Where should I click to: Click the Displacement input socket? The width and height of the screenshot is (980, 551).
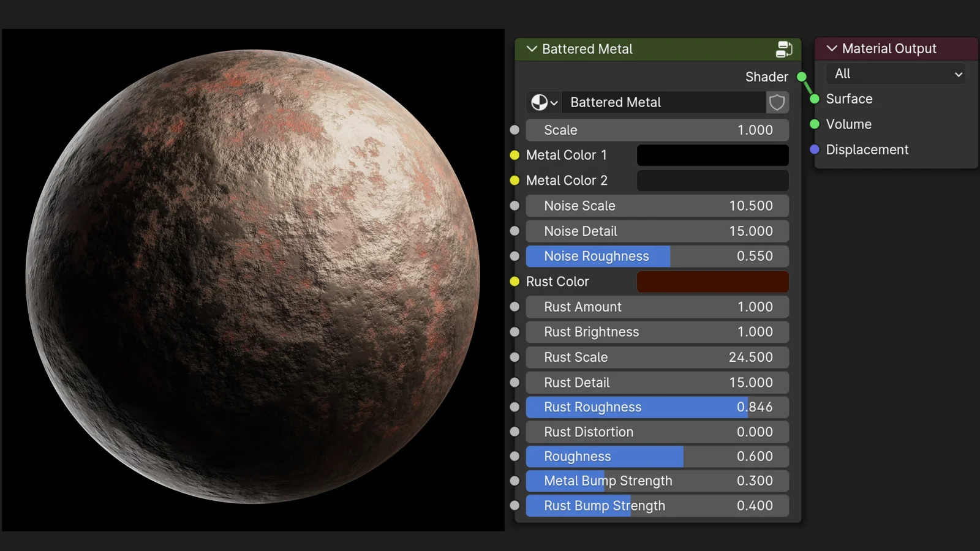point(815,149)
